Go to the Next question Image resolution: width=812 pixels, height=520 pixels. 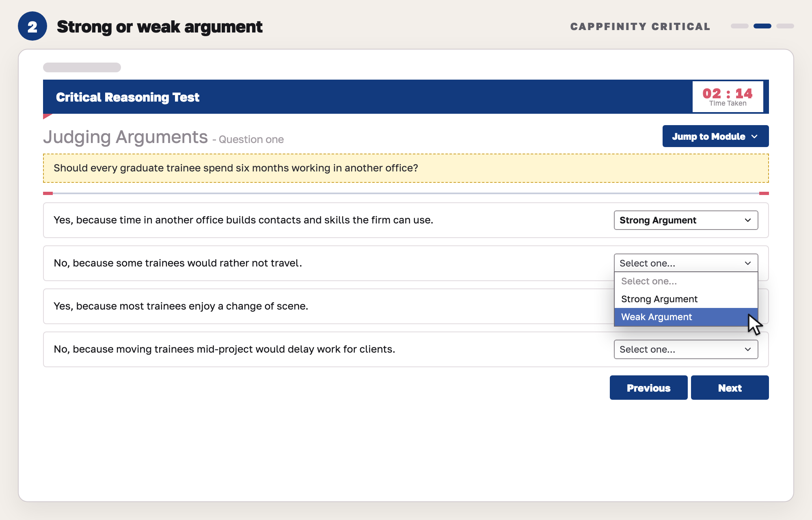730,388
